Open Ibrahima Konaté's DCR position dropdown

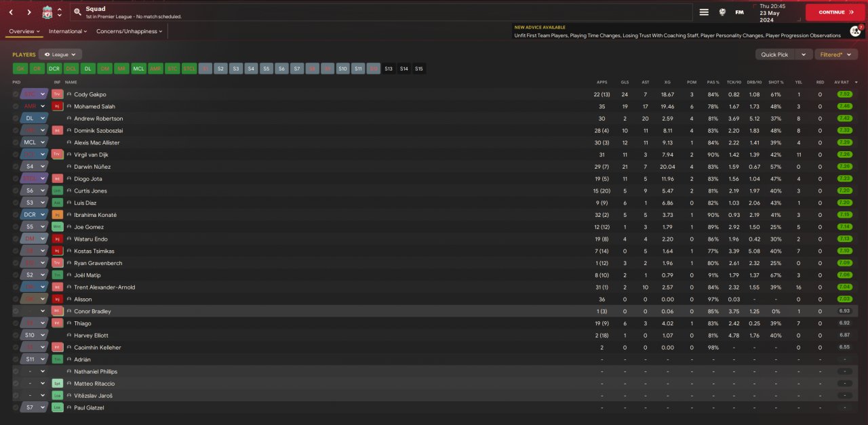(34, 215)
